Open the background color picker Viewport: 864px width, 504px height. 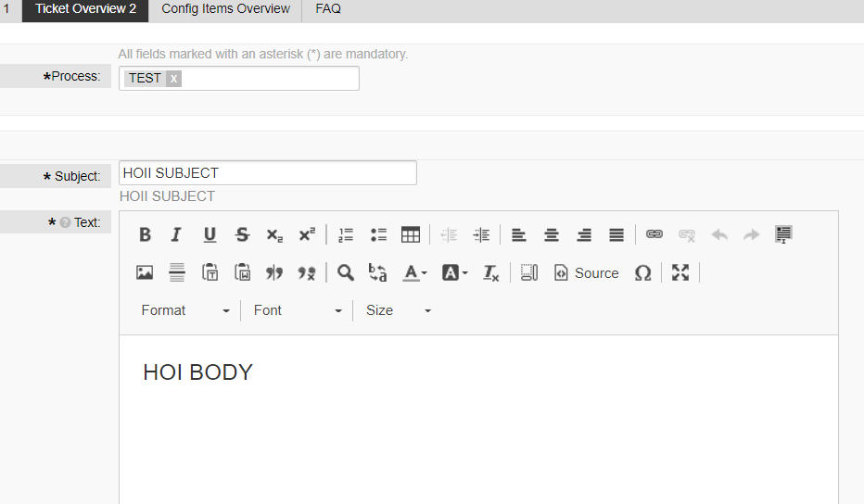[x=455, y=272]
